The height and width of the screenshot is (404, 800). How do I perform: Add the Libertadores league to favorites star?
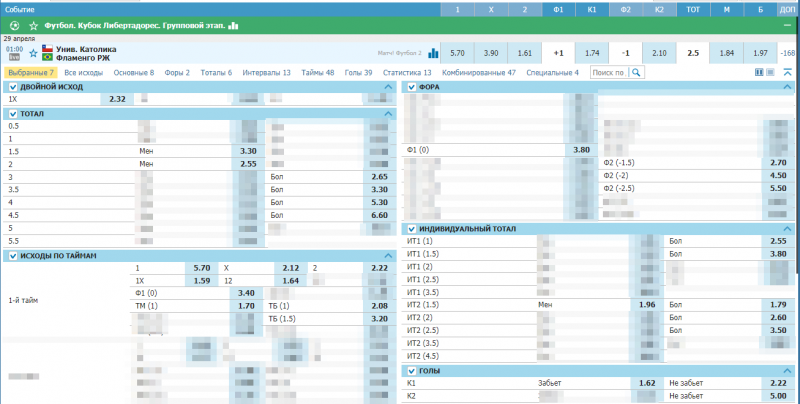[34, 24]
